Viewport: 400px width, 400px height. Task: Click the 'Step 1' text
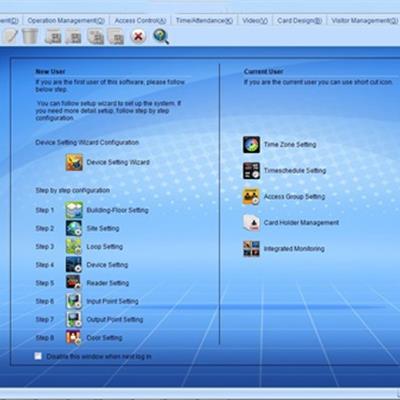(x=45, y=210)
